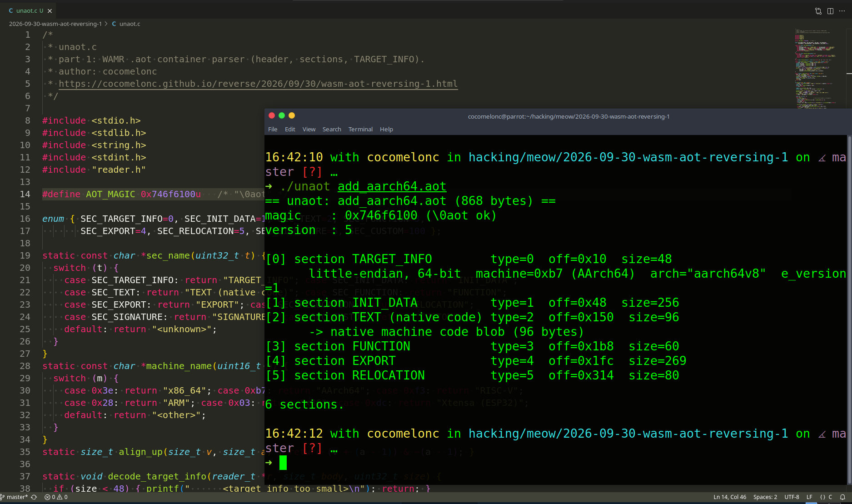The width and height of the screenshot is (852, 504).
Task: Click "decode_target_info" function name on line 37
Action: (157, 476)
